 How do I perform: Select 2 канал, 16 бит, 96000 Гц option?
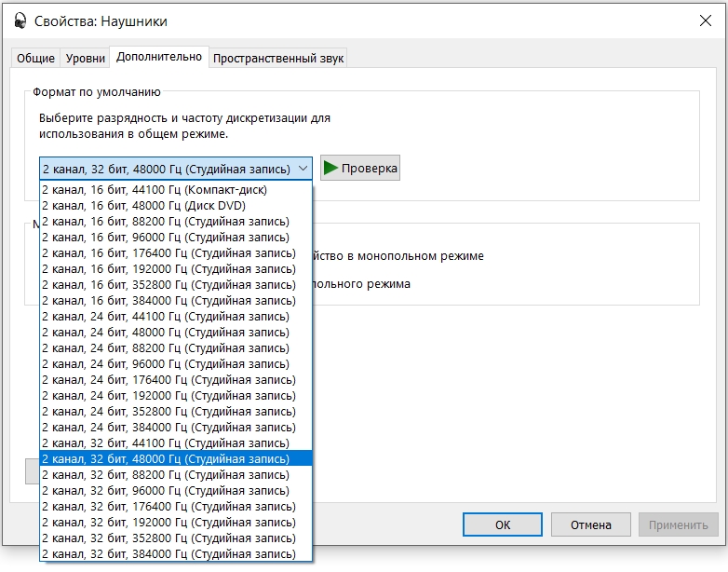176,237
